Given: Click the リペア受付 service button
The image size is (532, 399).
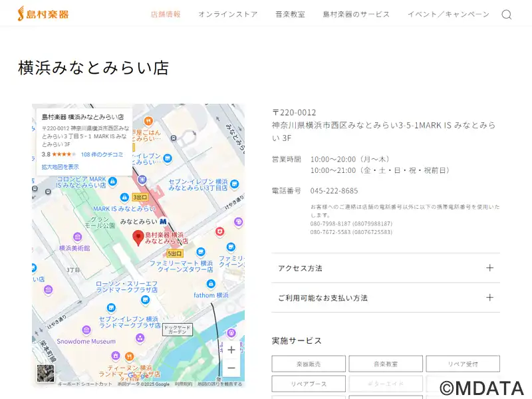Looking at the screenshot, I should point(463,364).
